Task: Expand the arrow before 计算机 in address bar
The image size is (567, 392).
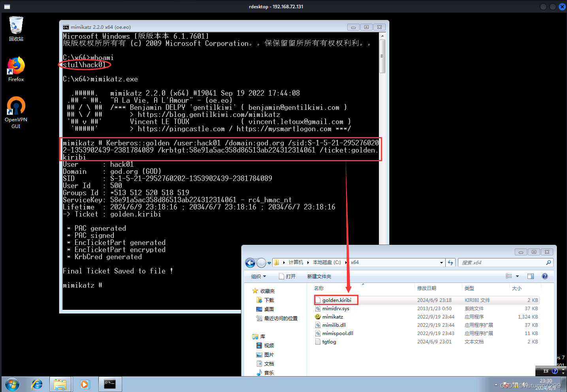Action: point(284,262)
